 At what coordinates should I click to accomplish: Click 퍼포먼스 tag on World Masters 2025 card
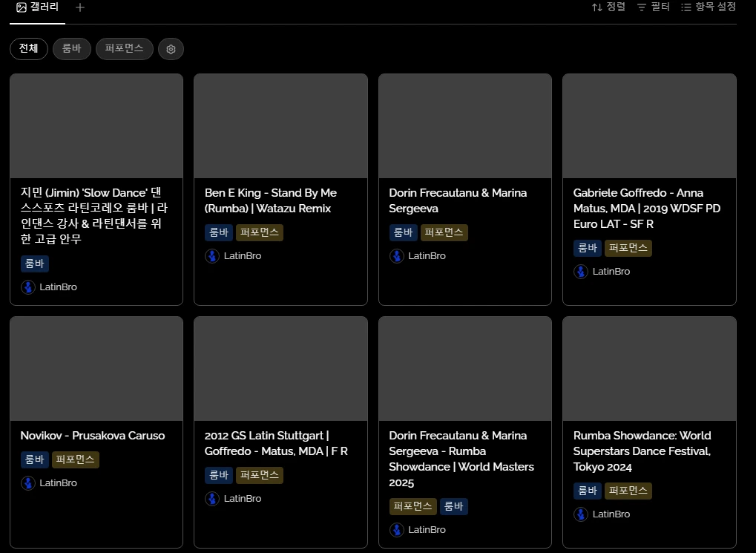(412, 506)
